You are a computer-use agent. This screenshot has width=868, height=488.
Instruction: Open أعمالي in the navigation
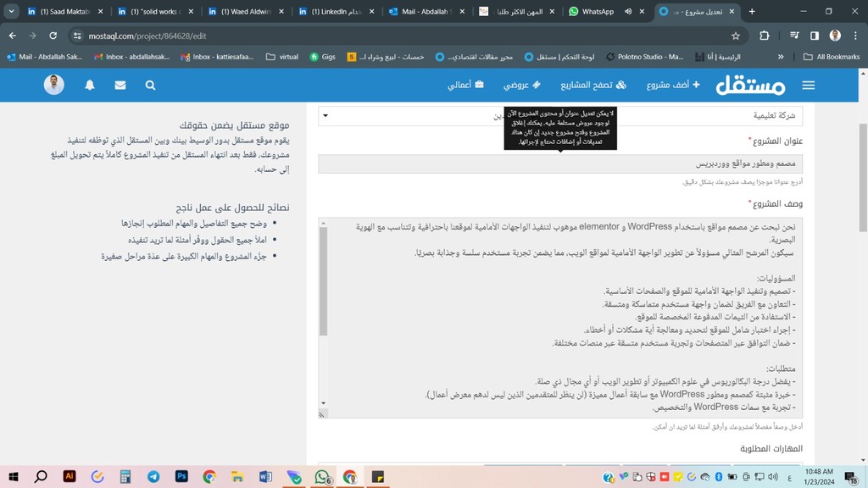(465, 86)
